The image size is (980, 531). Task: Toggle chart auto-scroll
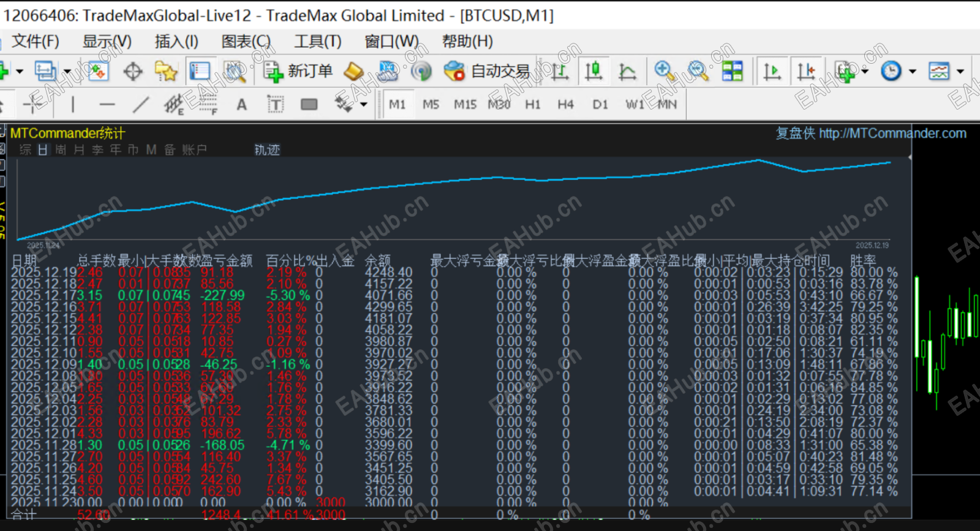772,72
